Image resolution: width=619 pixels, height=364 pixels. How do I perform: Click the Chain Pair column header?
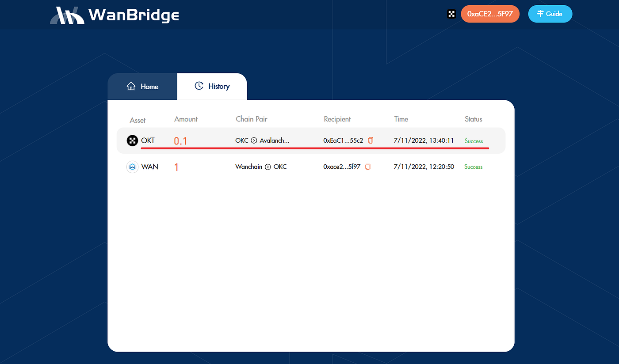[x=252, y=119]
